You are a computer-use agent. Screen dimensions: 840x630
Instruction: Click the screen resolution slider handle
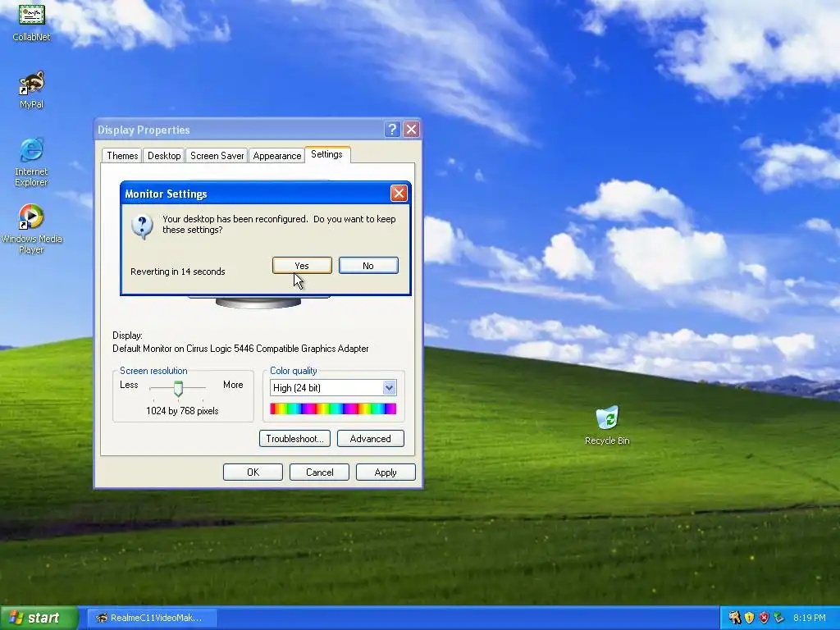178,388
